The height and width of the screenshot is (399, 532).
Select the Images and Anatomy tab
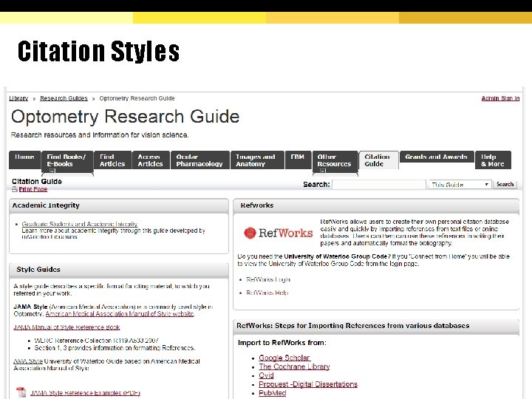(x=257, y=160)
